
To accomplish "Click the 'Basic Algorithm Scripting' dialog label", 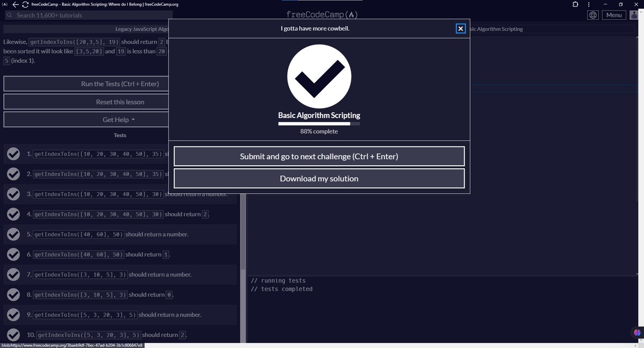I will 319,115.
